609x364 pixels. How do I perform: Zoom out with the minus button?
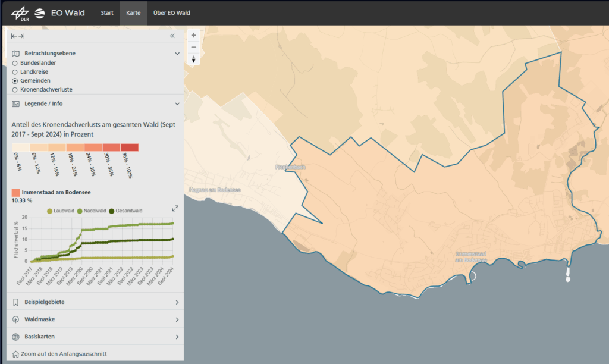point(193,47)
